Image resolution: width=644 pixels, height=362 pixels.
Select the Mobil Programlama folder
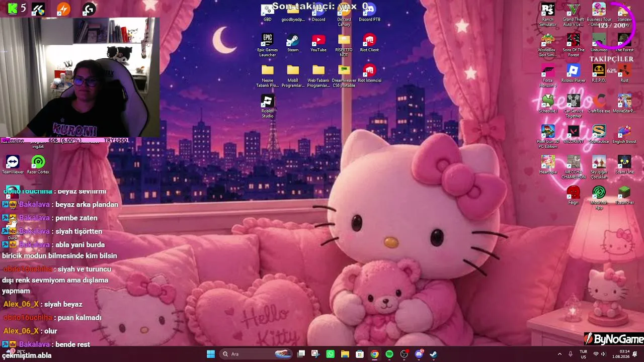[293, 76]
